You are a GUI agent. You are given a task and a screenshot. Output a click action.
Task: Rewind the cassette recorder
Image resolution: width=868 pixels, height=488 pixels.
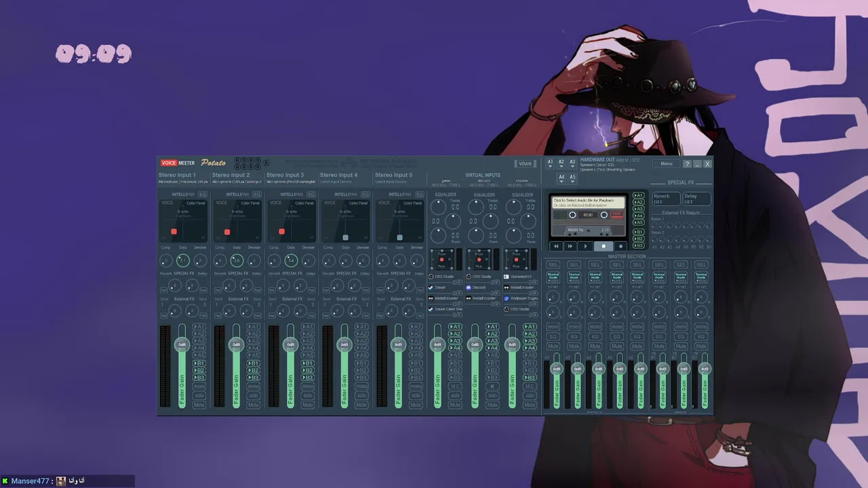557,246
